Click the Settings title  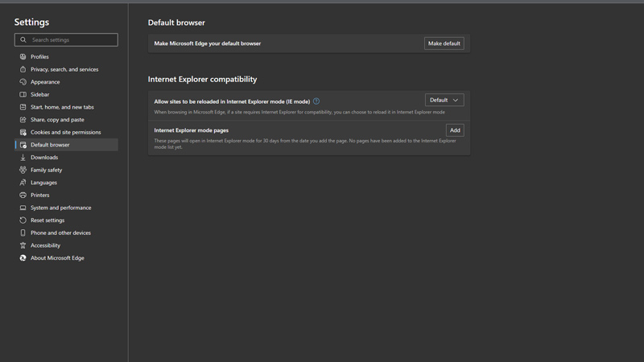point(31,23)
